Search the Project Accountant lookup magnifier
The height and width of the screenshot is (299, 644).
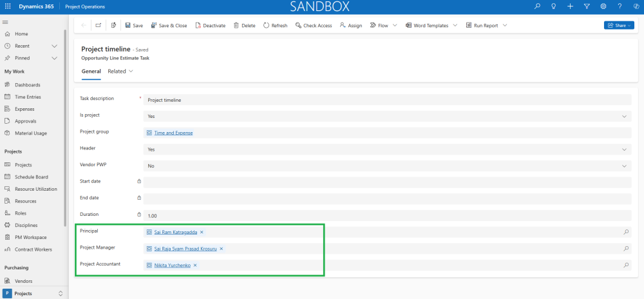tap(626, 265)
